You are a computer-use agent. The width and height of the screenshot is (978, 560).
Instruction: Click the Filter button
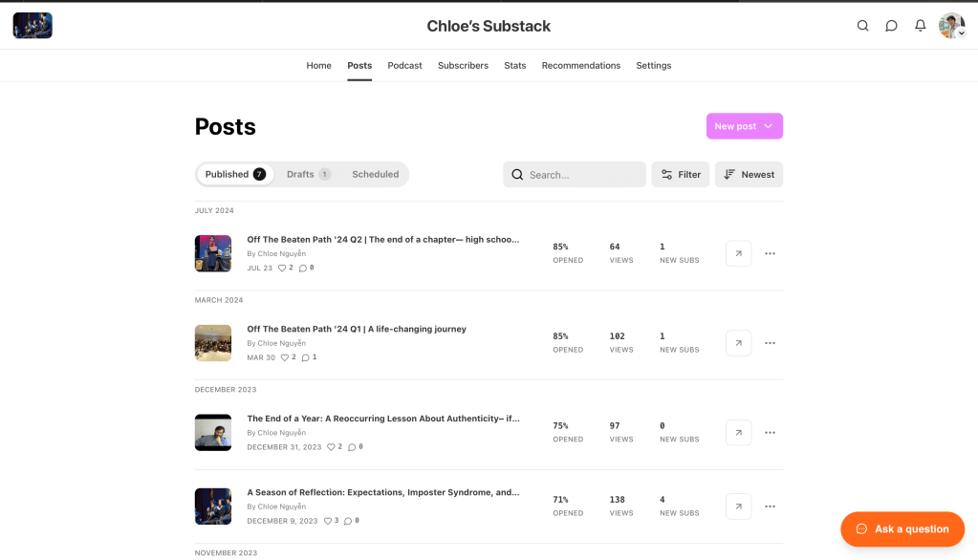tap(681, 175)
